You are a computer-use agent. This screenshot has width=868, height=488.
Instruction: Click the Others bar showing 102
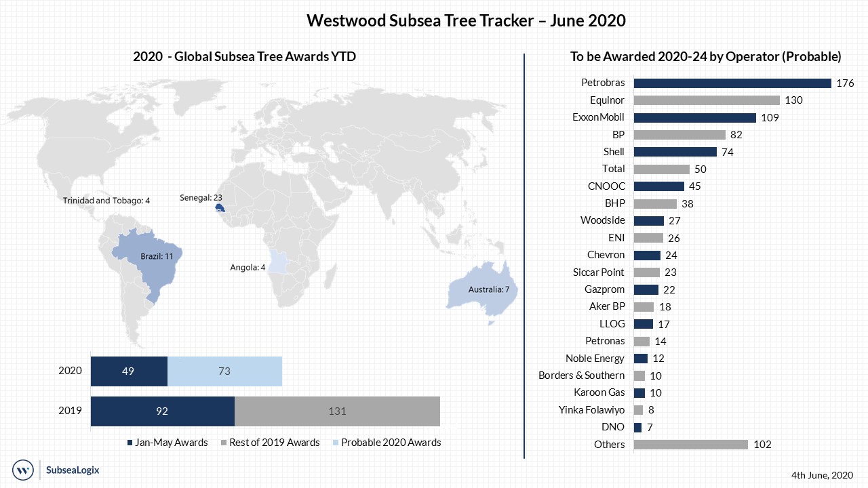pyautogui.click(x=690, y=445)
